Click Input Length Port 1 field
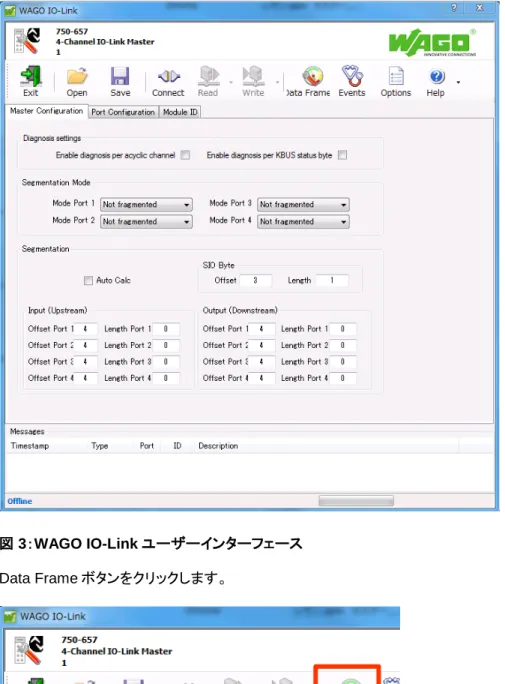 point(166,328)
